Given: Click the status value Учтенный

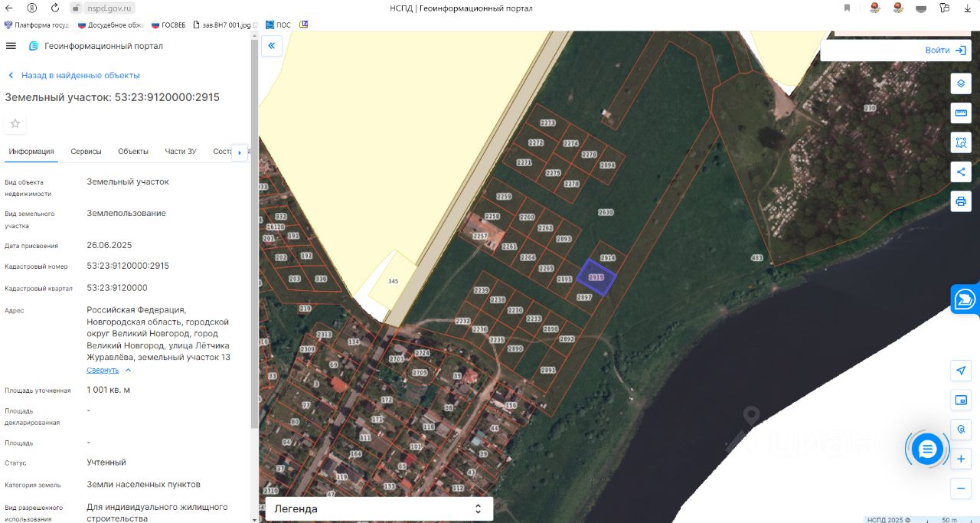Looking at the screenshot, I should [106, 463].
